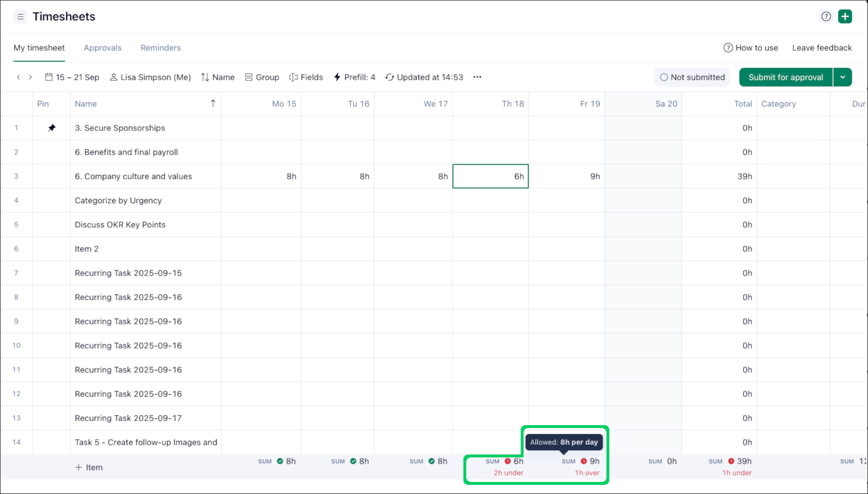868x494 pixels.
Task: Expand the Submit for approval dropdown arrow
Action: 842,77
